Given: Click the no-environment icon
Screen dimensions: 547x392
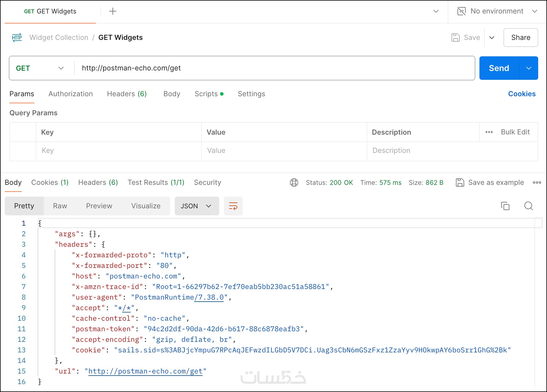Looking at the screenshot, I should pos(462,11).
